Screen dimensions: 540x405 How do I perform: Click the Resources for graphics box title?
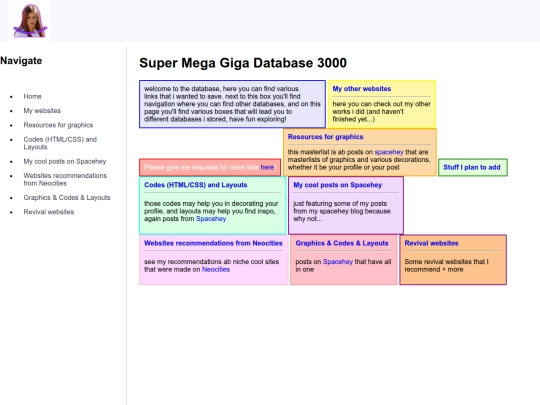pyautogui.click(x=325, y=137)
